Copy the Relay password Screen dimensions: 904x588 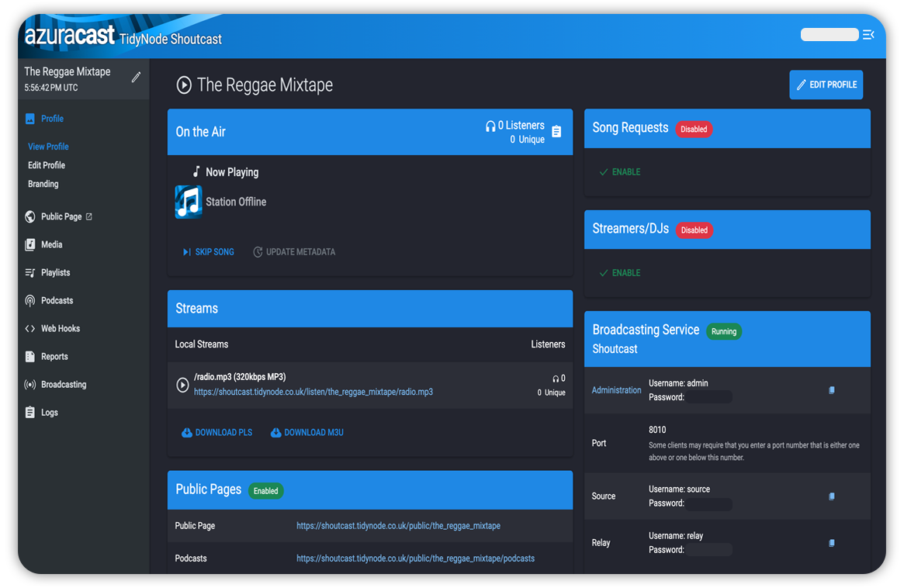pyautogui.click(x=831, y=543)
